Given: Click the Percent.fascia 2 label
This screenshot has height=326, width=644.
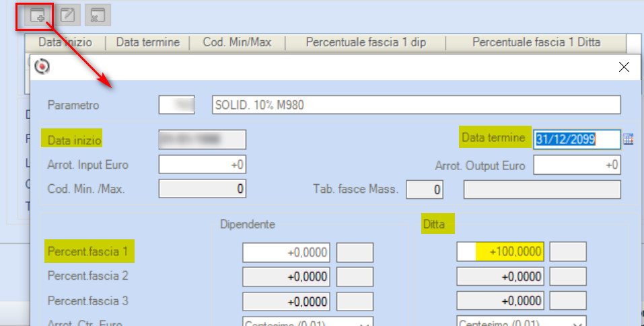Looking at the screenshot, I should click(x=88, y=276).
